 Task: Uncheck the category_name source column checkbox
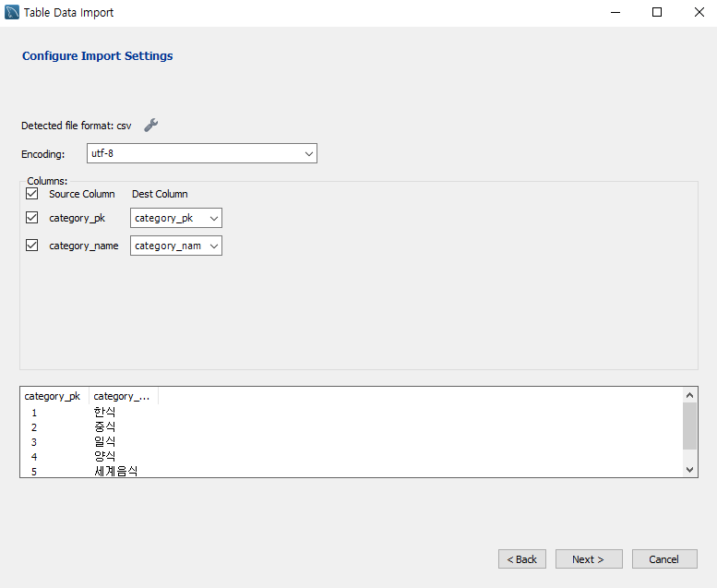click(x=32, y=246)
